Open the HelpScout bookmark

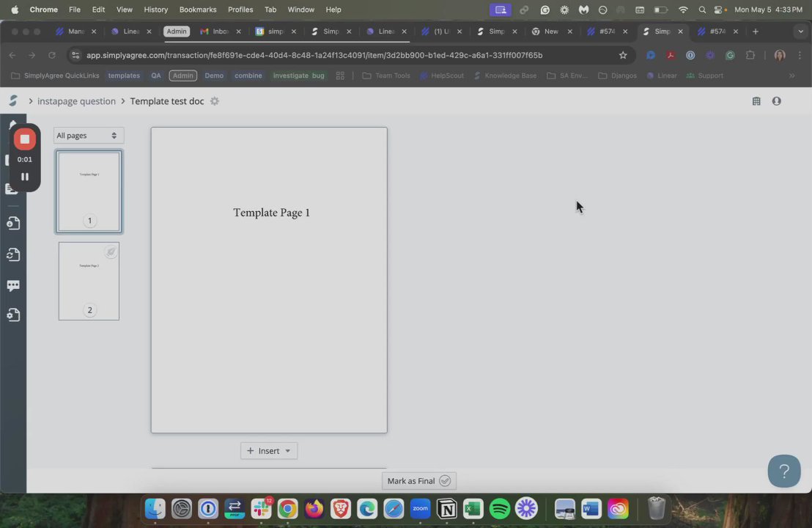[442, 76]
